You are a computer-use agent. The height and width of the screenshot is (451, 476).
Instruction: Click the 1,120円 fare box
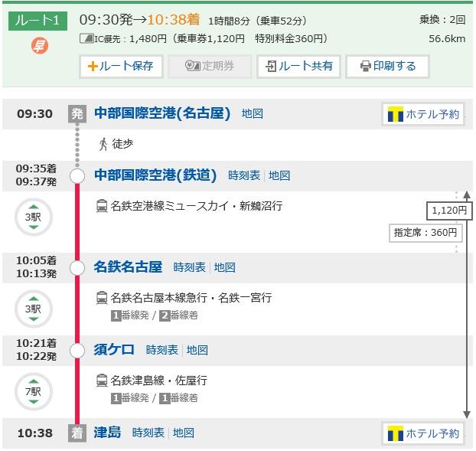coord(449,210)
